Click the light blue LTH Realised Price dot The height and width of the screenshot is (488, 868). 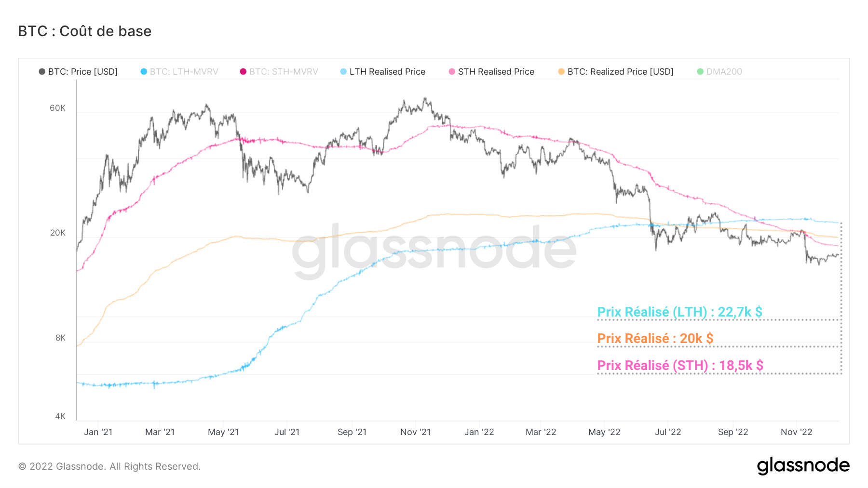coord(343,72)
